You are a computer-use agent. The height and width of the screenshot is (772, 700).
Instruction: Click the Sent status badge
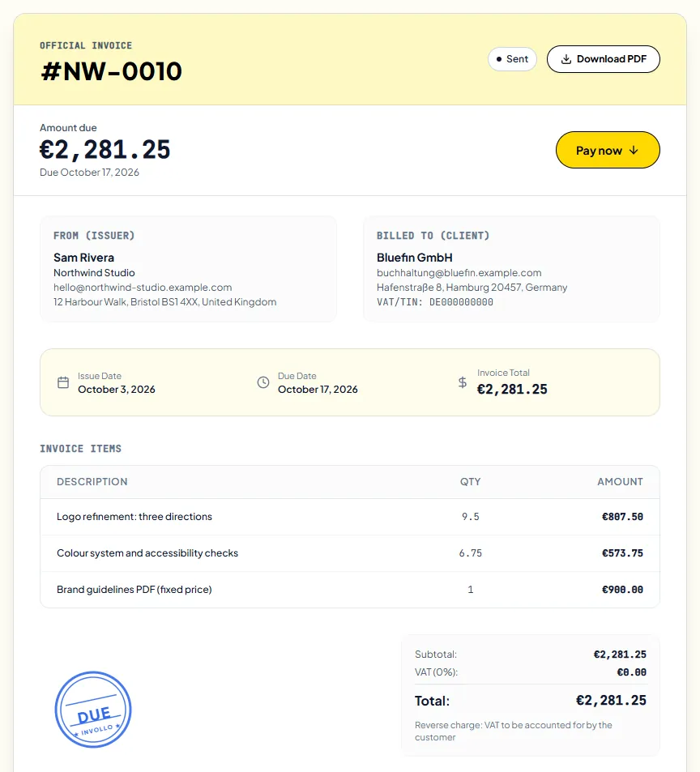[512, 59]
